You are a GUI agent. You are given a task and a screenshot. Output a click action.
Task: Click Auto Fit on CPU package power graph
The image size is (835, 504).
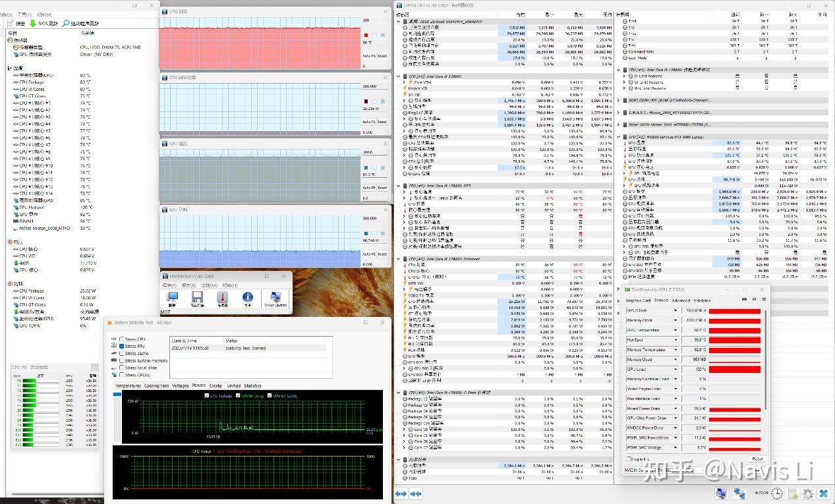pyautogui.click(x=369, y=122)
